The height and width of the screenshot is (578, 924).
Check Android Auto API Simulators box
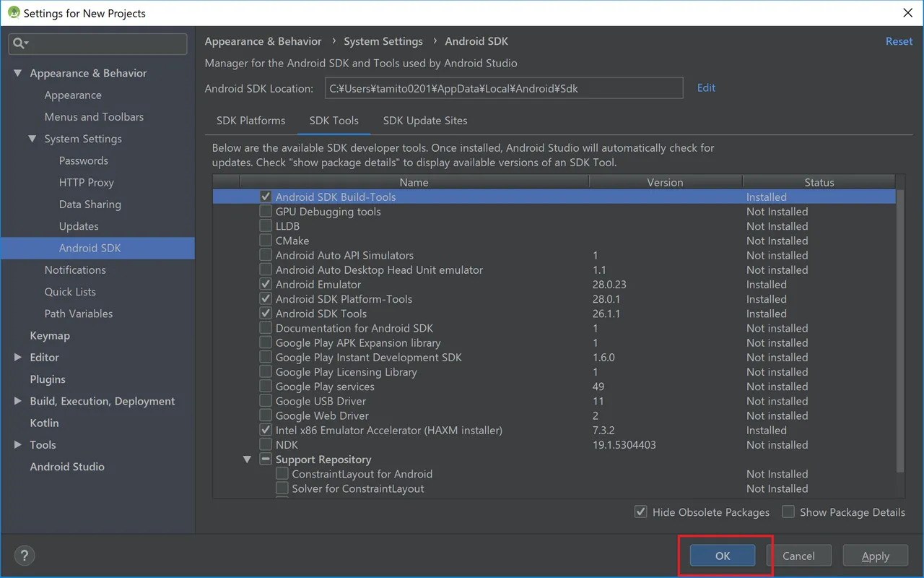[266, 255]
